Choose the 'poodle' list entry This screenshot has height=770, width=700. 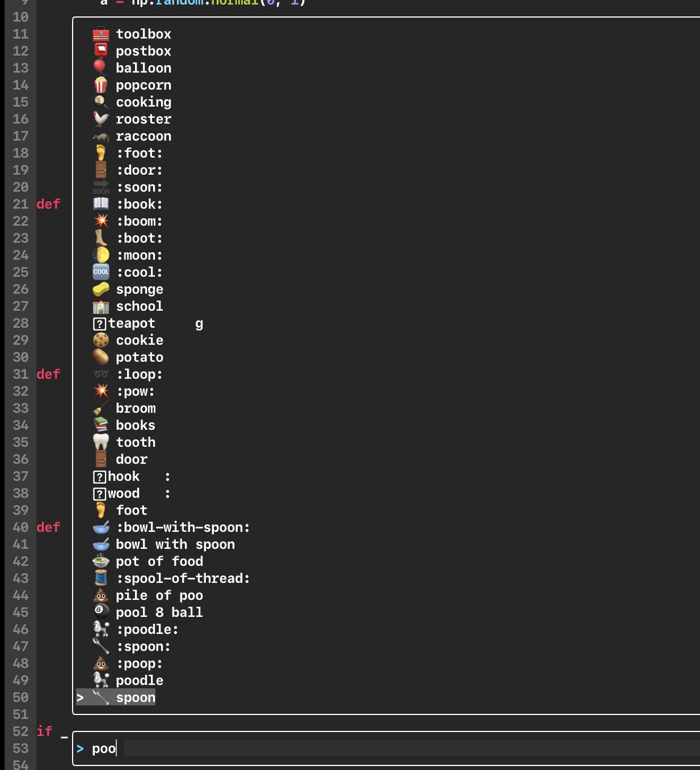click(140, 680)
